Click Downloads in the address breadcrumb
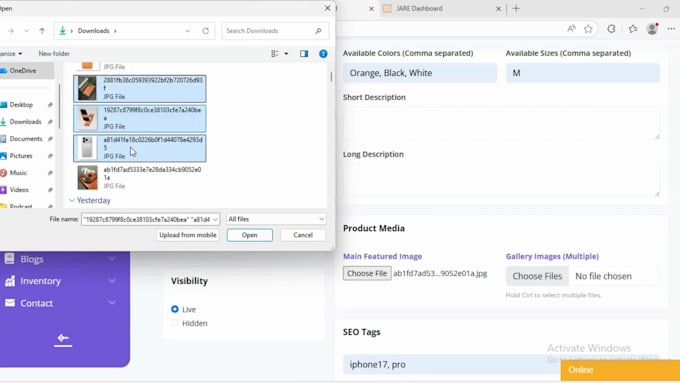Screen dimensions: 680x383 [x=93, y=31]
